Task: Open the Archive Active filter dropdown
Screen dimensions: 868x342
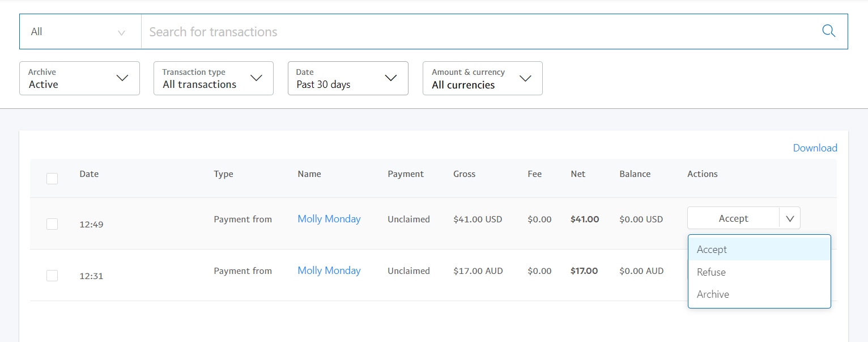Action: (79, 78)
